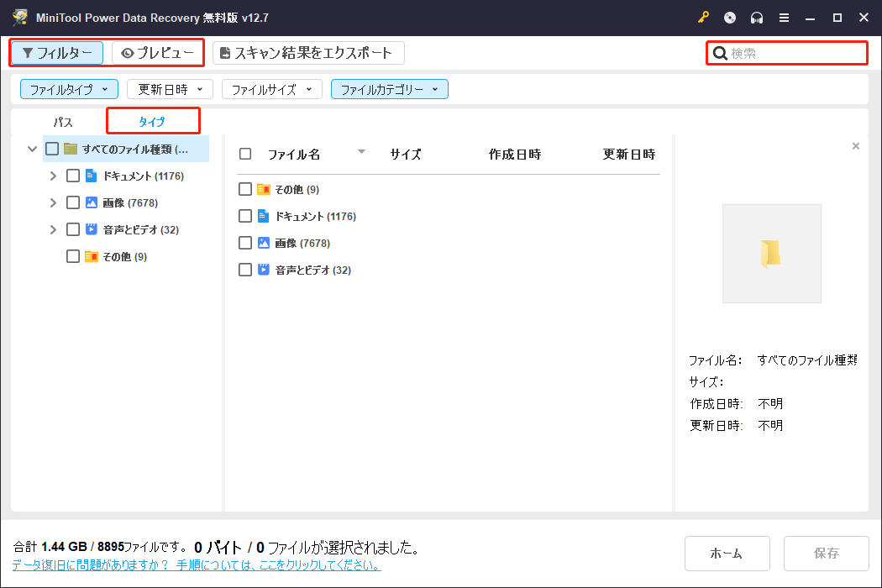Viewport: 882px width, 588px height.
Task: Click the フィルター filter icon
Action: point(30,52)
